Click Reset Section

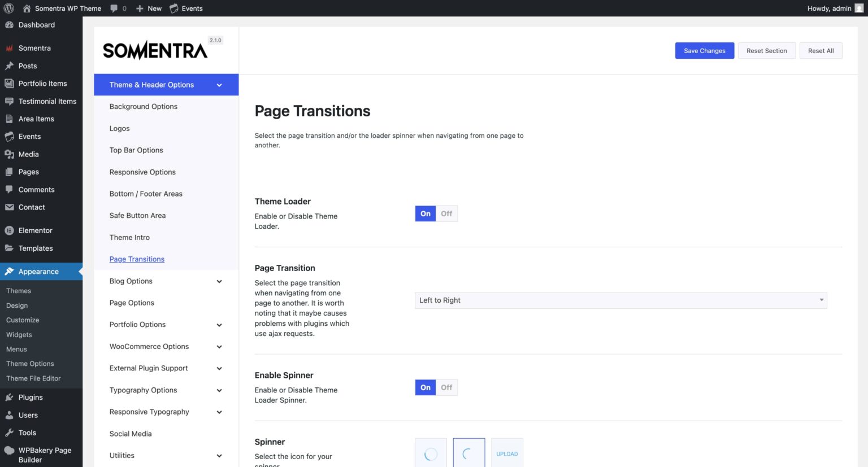click(x=766, y=50)
